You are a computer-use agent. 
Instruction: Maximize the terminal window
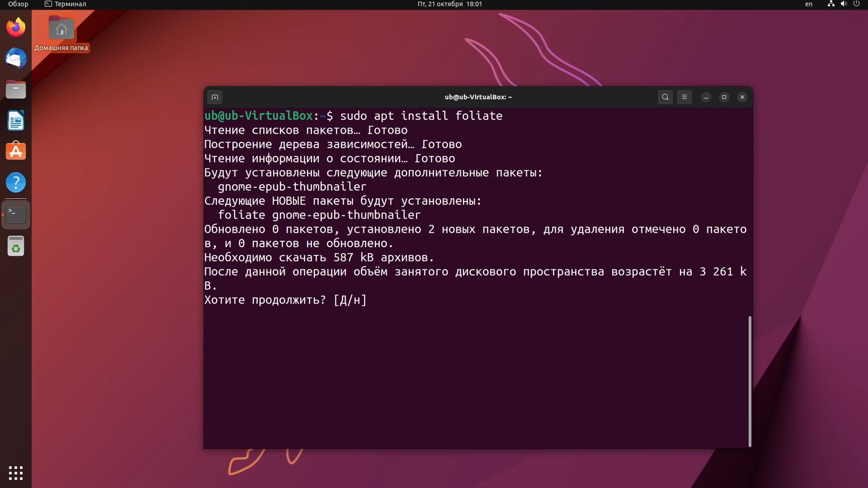pyautogui.click(x=724, y=97)
